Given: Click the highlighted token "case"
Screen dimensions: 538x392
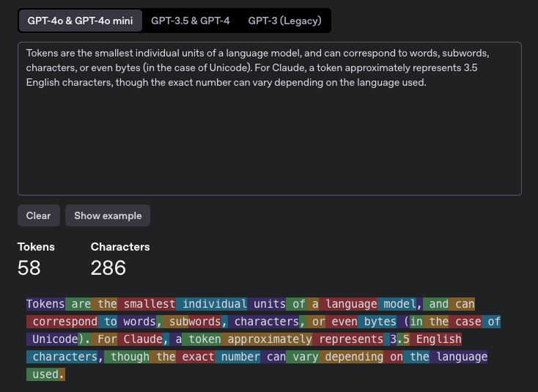Looking at the screenshot, I should [465, 322].
